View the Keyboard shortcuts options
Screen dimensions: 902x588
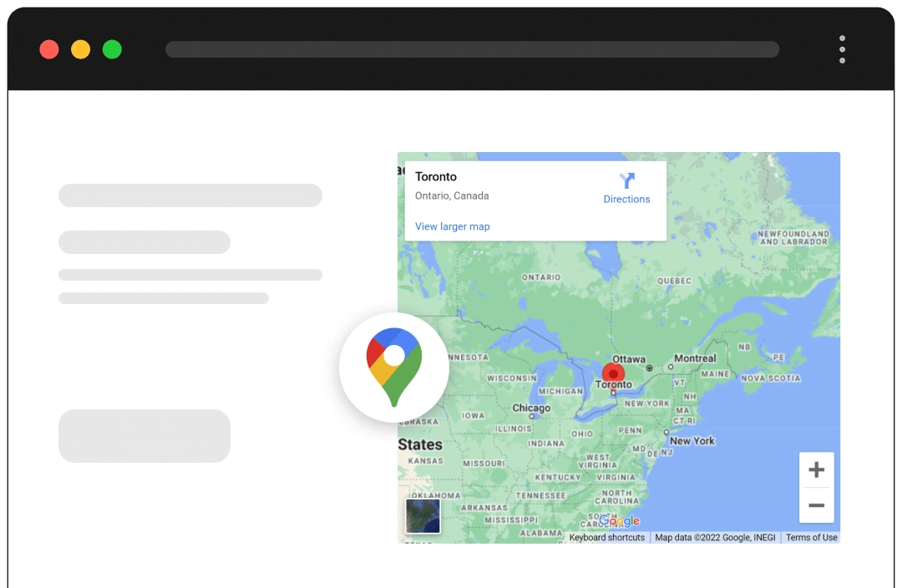[606, 537]
